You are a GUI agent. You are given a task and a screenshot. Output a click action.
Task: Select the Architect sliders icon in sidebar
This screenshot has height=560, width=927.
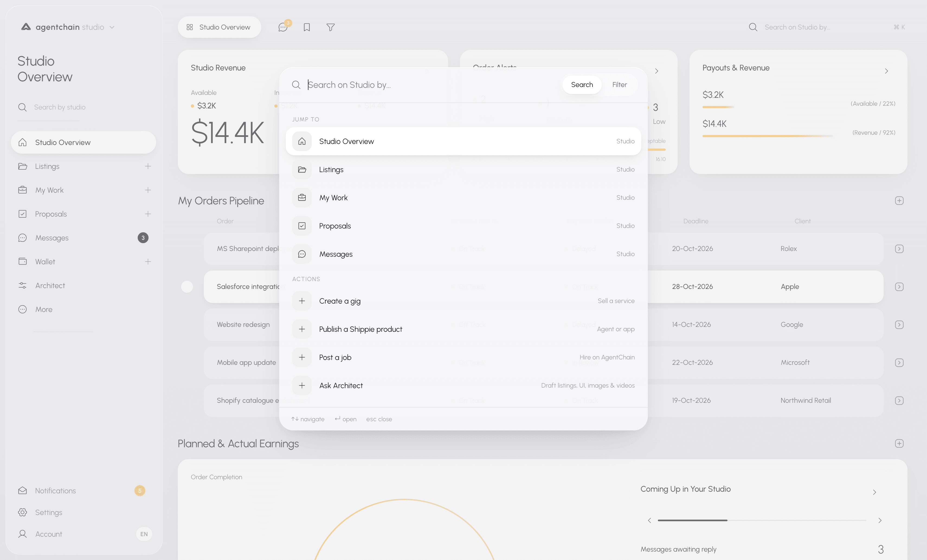(x=22, y=285)
